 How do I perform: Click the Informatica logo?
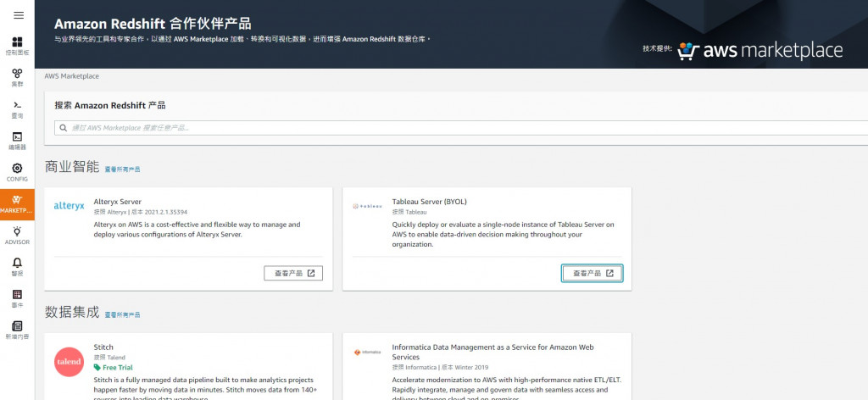368,352
